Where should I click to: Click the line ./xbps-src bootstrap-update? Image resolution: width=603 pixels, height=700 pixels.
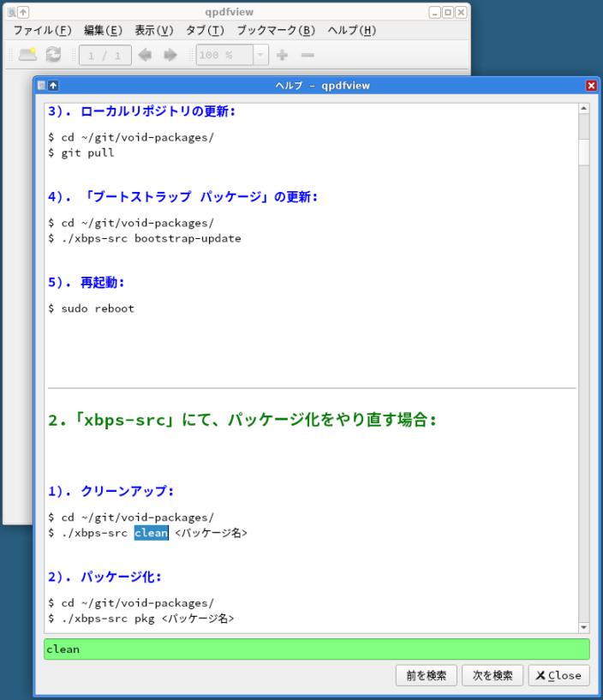point(152,238)
